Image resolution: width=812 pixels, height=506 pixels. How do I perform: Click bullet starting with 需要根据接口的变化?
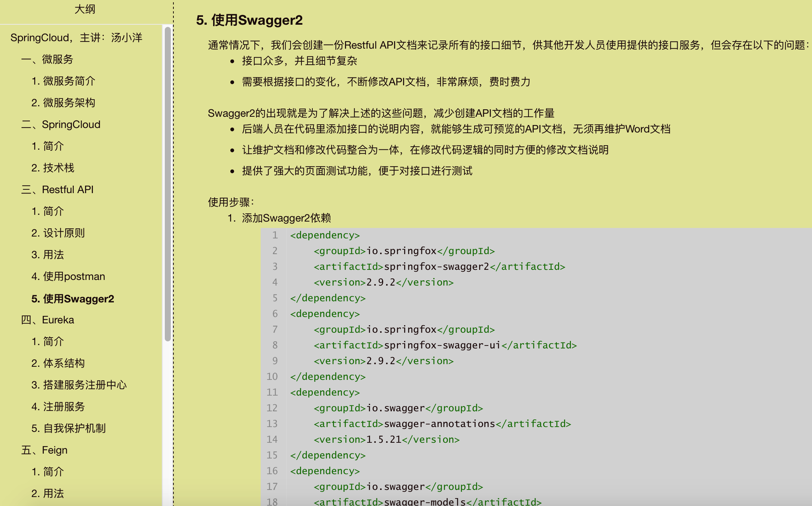tap(386, 82)
